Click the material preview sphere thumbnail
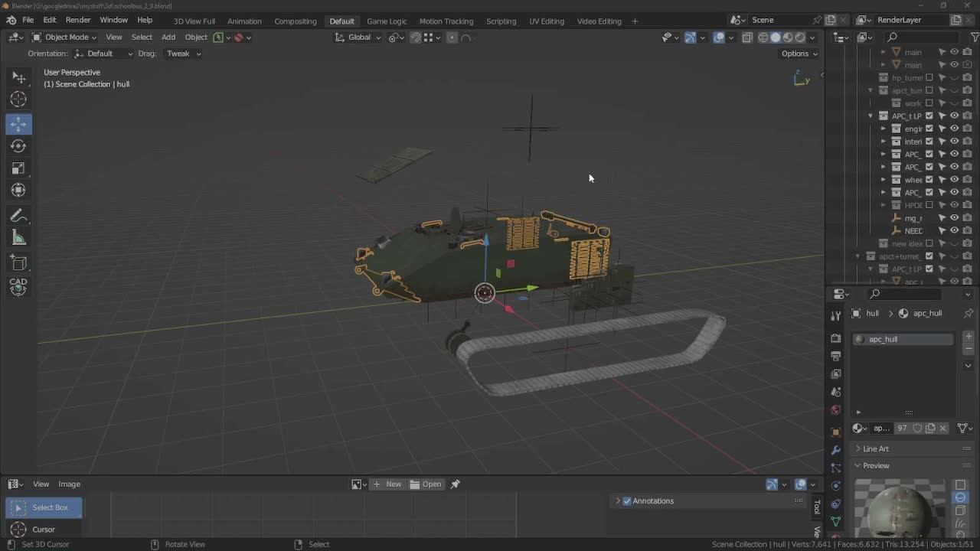This screenshot has width=980, height=551. (x=900, y=507)
